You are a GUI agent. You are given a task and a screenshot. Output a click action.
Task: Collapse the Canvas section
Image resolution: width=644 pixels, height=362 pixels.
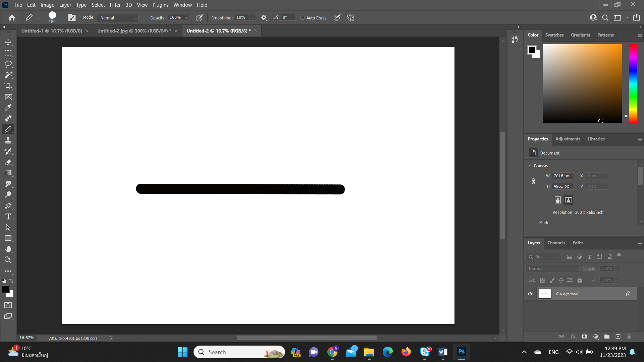[529, 166]
